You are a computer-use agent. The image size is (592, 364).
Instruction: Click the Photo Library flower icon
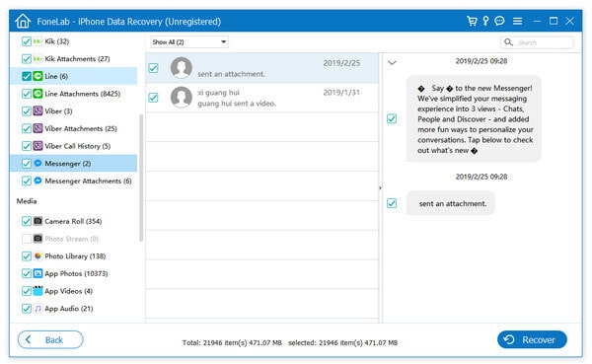pyautogui.click(x=37, y=255)
